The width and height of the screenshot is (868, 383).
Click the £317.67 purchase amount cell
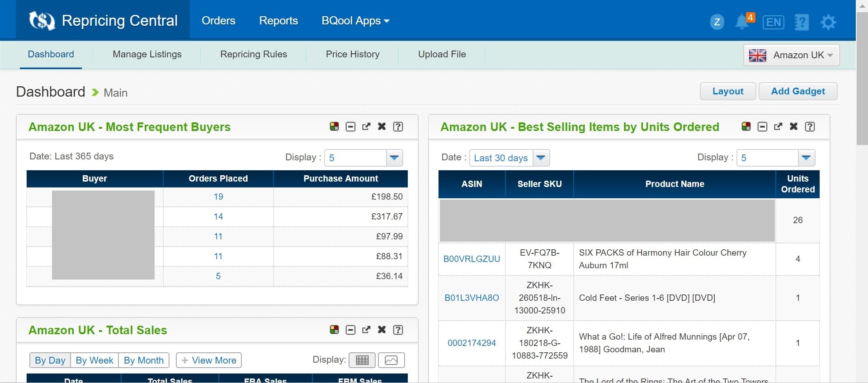[340, 216]
